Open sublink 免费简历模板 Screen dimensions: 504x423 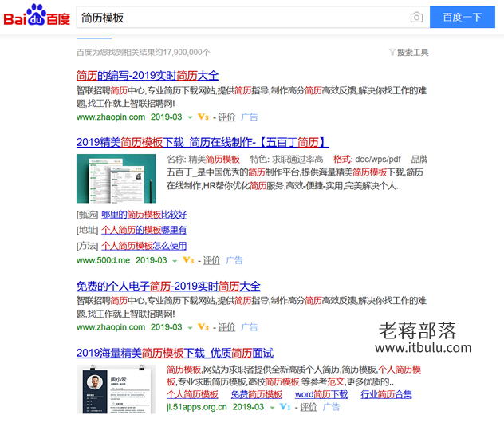tap(257, 394)
